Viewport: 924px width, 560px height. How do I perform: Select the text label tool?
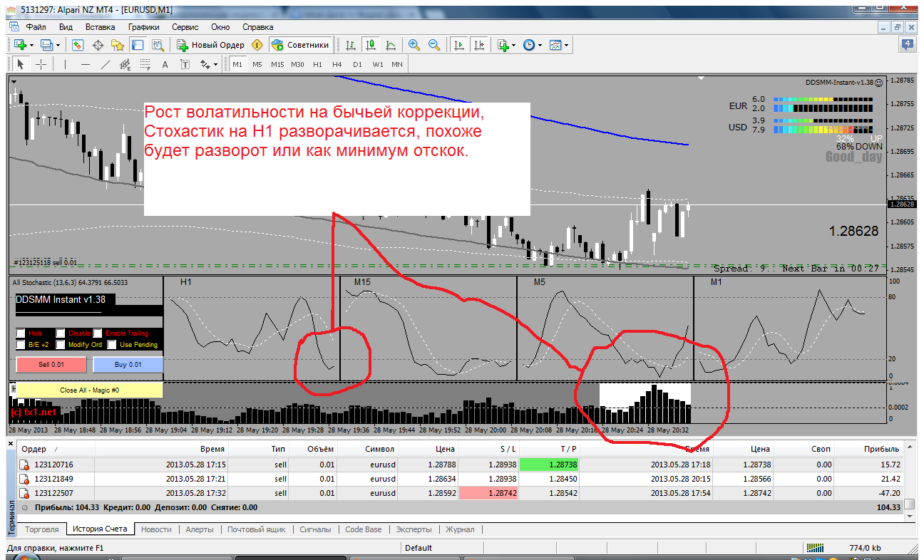tap(185, 64)
